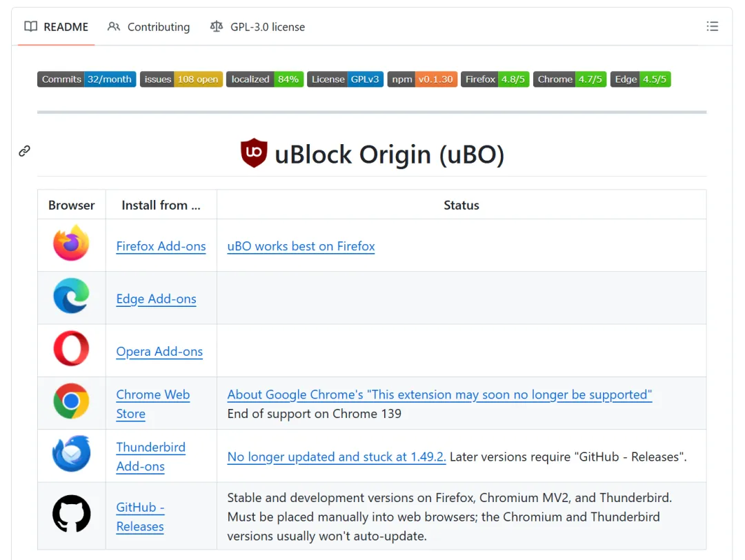Switch to the README tab
This screenshot has height=560, width=745.
(57, 27)
